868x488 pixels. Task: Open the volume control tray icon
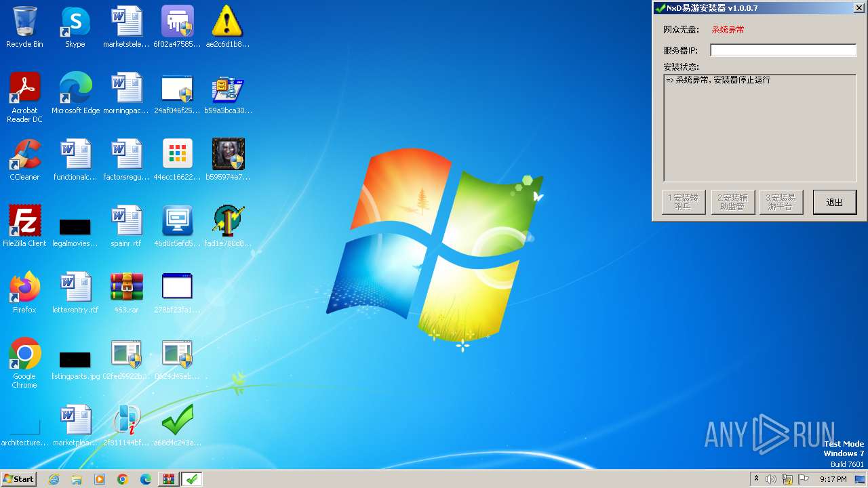click(x=771, y=479)
